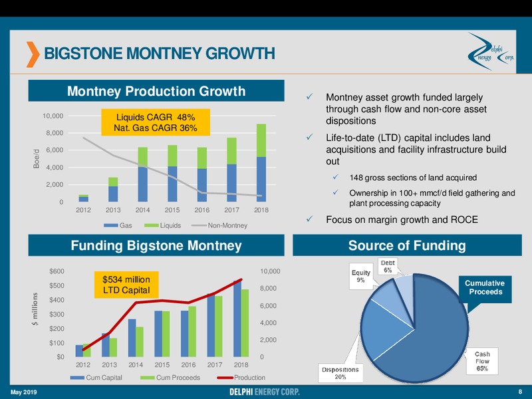Click the 2012 bar in production chart

84,198
